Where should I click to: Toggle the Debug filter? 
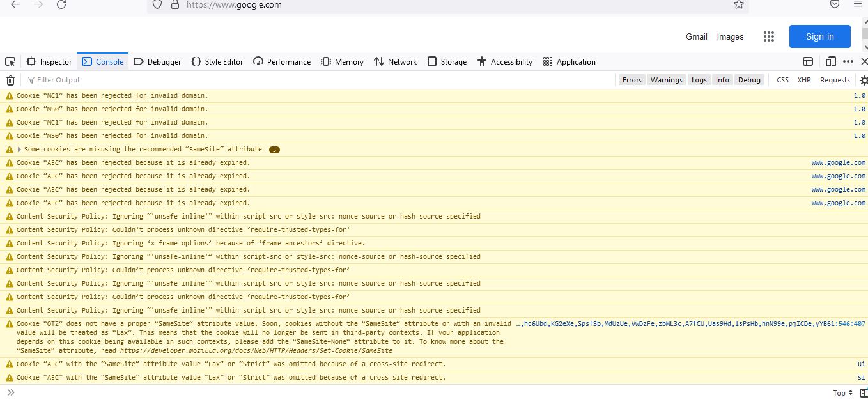click(749, 80)
